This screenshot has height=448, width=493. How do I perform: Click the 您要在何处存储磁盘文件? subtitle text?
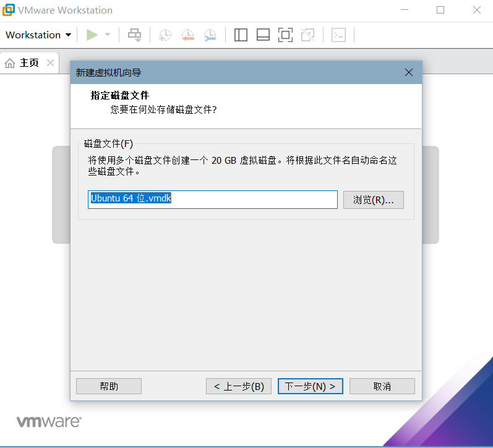tap(163, 109)
